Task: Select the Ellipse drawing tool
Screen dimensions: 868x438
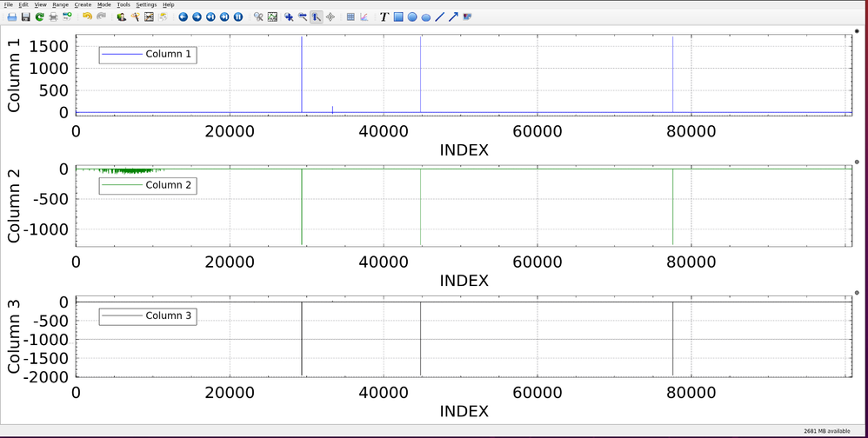Action: click(426, 17)
